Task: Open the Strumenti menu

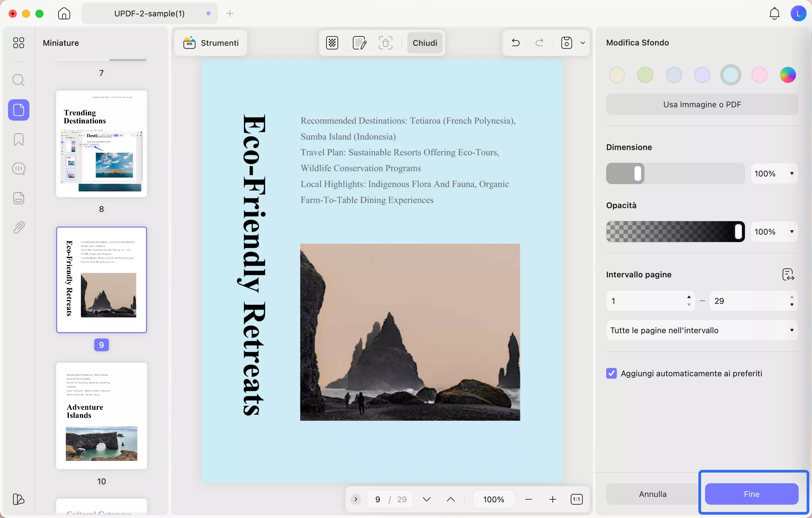Action: point(211,43)
